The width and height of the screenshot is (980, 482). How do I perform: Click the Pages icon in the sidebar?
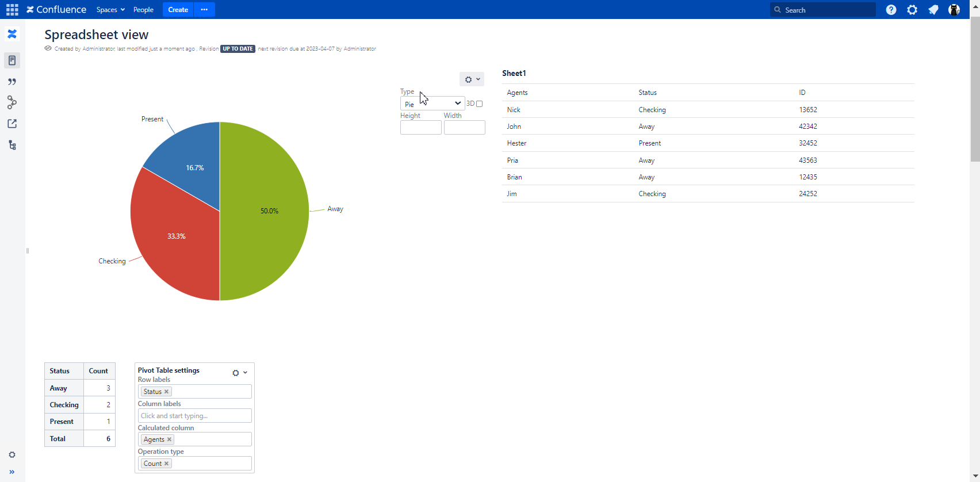click(x=12, y=60)
